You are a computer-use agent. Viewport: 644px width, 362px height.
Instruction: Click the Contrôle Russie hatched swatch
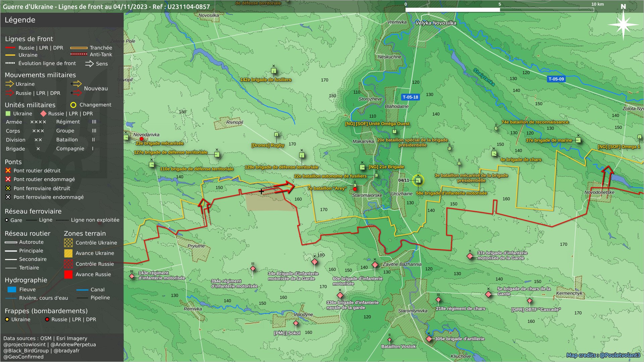pos(68,264)
